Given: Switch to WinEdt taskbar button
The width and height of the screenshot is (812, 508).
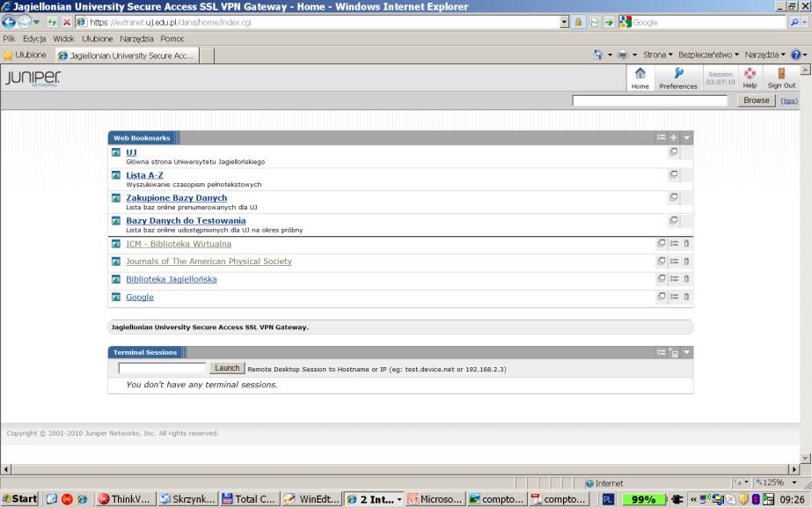Looking at the screenshot, I should [311, 498].
